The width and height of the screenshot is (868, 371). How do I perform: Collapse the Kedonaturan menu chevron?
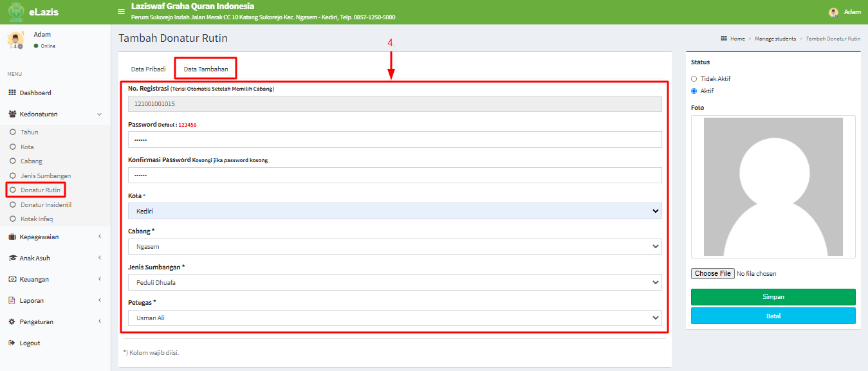pyautogui.click(x=100, y=114)
